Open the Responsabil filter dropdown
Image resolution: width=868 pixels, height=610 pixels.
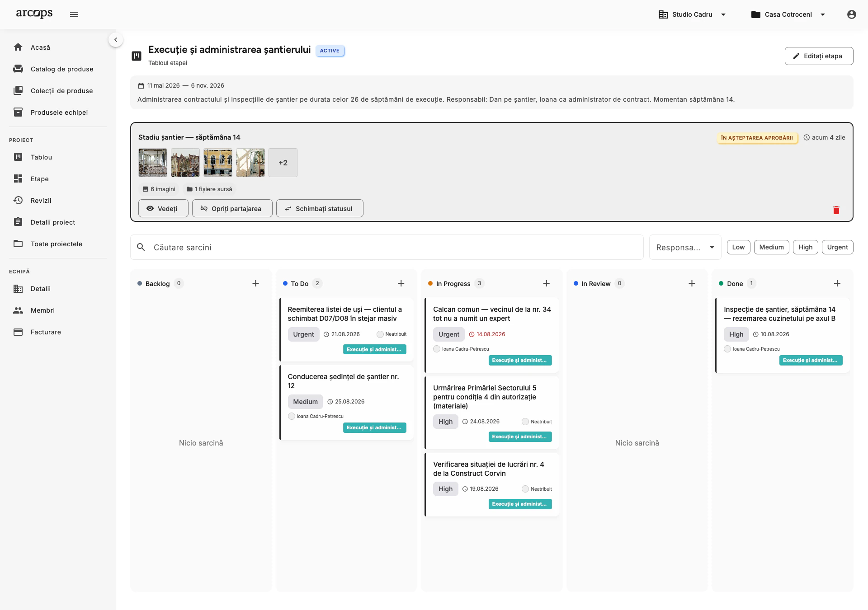(685, 247)
